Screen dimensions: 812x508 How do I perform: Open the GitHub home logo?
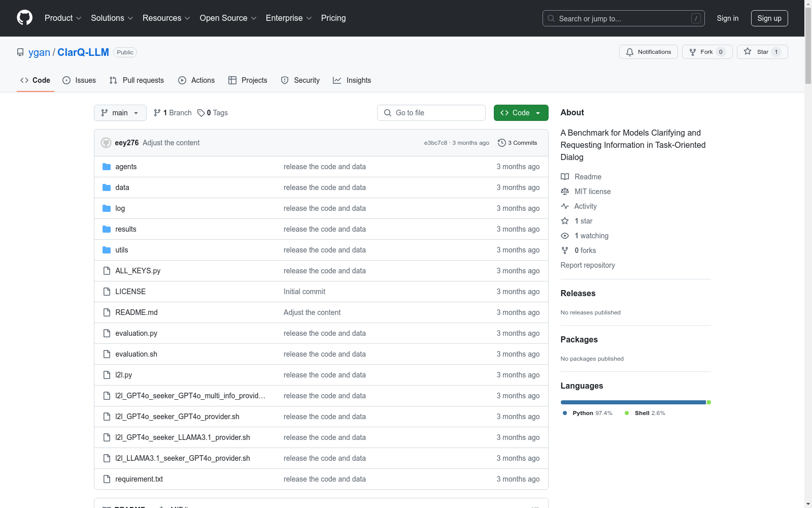(x=24, y=18)
